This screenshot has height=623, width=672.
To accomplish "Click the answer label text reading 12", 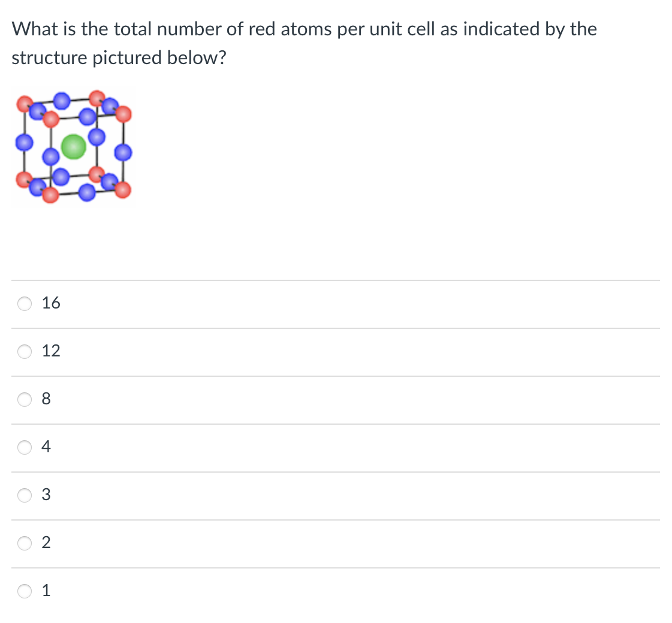I will (x=50, y=350).
